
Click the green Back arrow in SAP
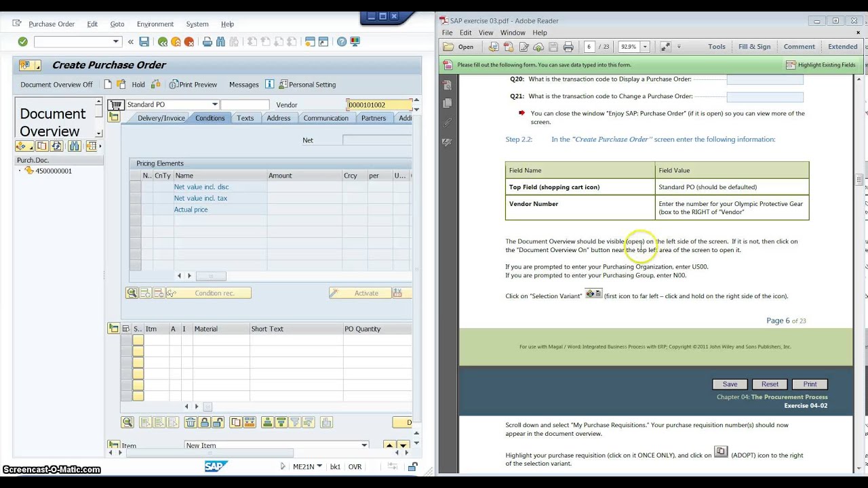point(163,42)
